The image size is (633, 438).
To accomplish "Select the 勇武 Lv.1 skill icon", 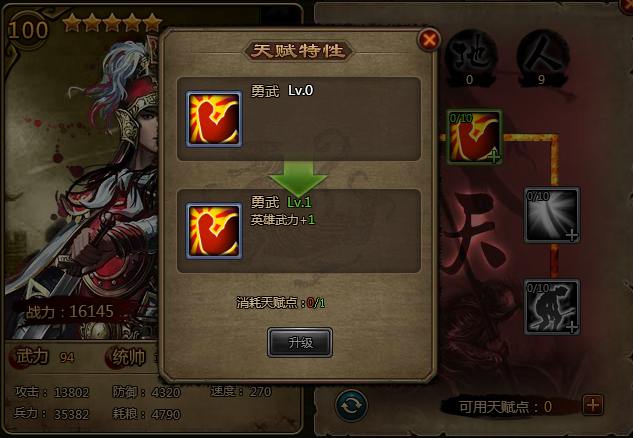I will 214,231.
